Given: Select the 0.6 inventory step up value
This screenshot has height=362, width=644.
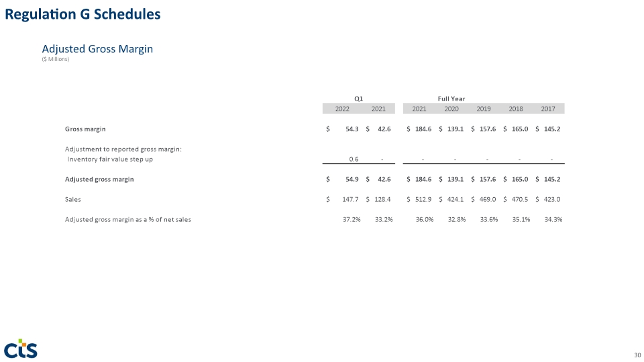Looking at the screenshot, I should coord(354,160).
